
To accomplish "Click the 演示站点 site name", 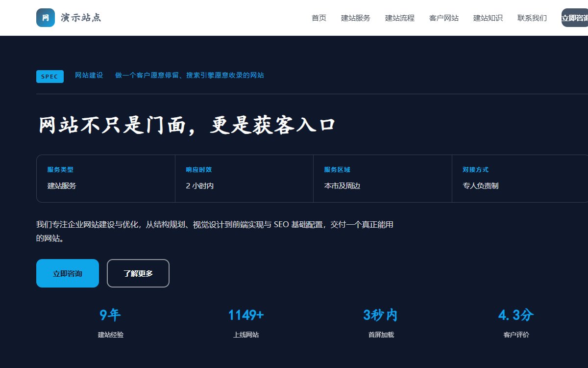I will point(81,18).
